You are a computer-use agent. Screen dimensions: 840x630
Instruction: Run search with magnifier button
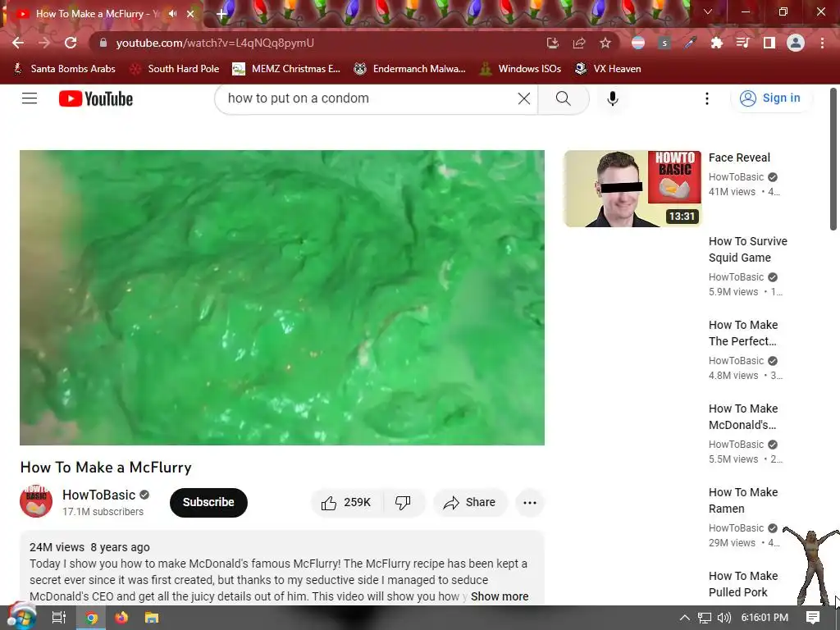coord(563,98)
